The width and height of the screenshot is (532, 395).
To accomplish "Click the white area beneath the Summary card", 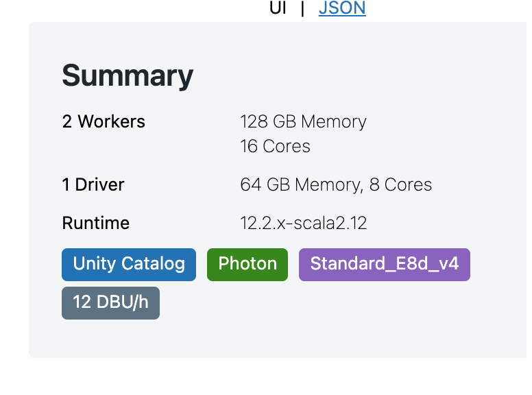I will click(274, 377).
